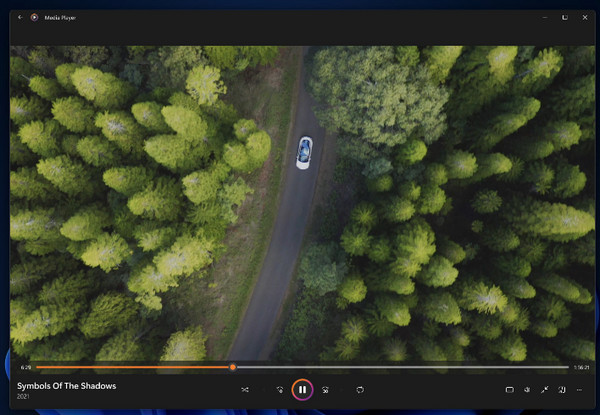The image size is (600, 415).
Task: Click the elapsed time label
Action: 26,367
